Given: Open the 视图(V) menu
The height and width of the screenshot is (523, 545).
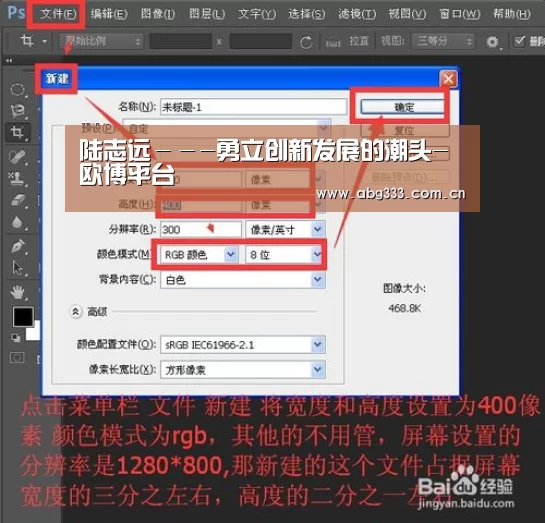Looking at the screenshot, I should (407, 14).
